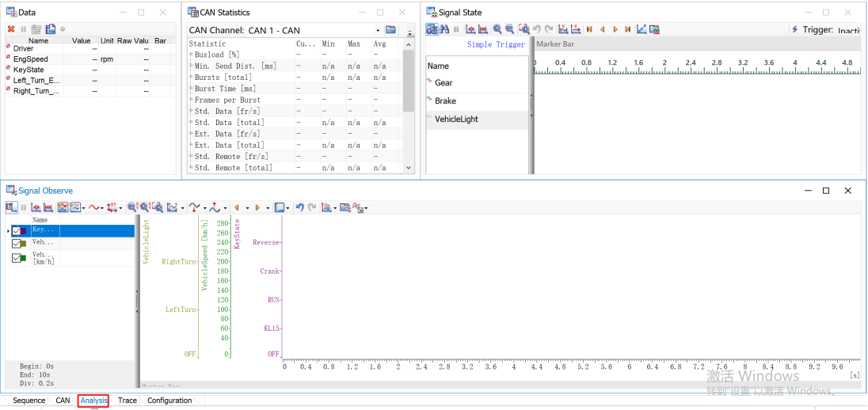Open the split graphs dropdown arrow
Viewport: 868px width, 410px height.
pyautogui.click(x=83, y=208)
